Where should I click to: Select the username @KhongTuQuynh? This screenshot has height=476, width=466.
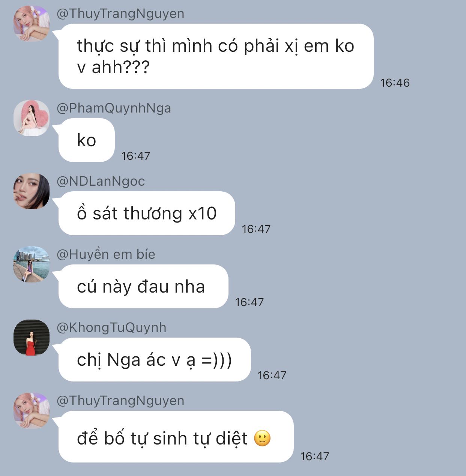coord(111,327)
